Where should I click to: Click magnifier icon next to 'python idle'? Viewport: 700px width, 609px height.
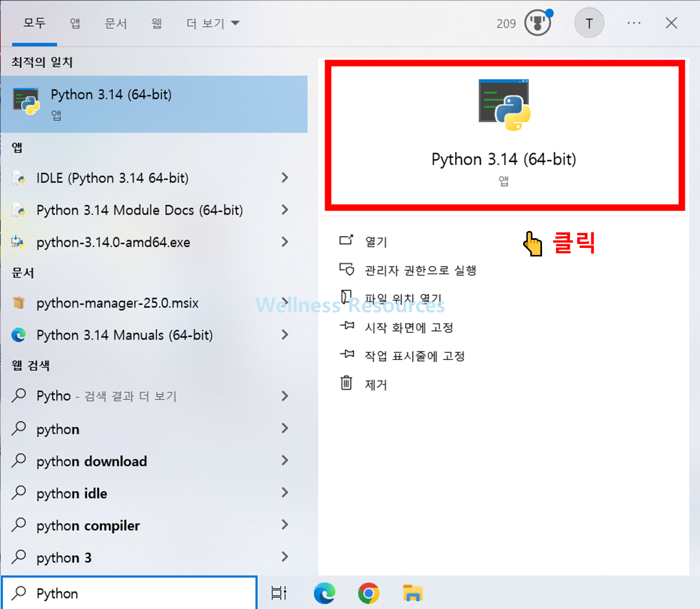tap(19, 493)
